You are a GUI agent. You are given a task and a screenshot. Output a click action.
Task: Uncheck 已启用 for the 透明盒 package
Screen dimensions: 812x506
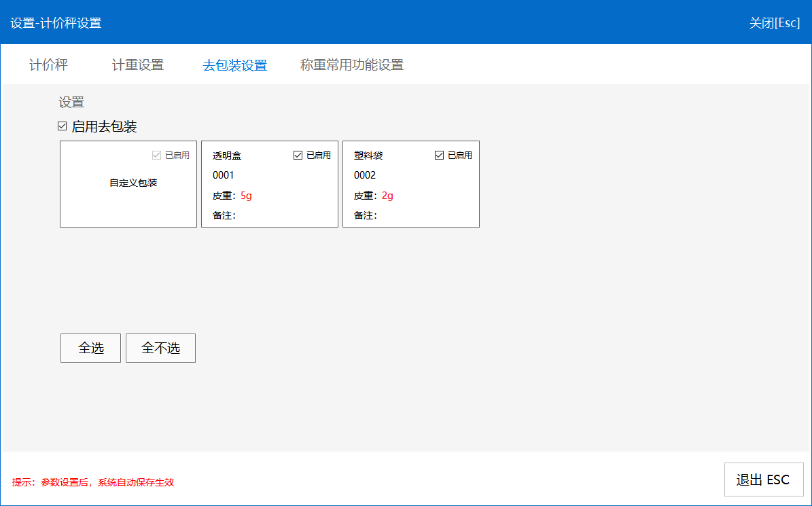click(298, 156)
